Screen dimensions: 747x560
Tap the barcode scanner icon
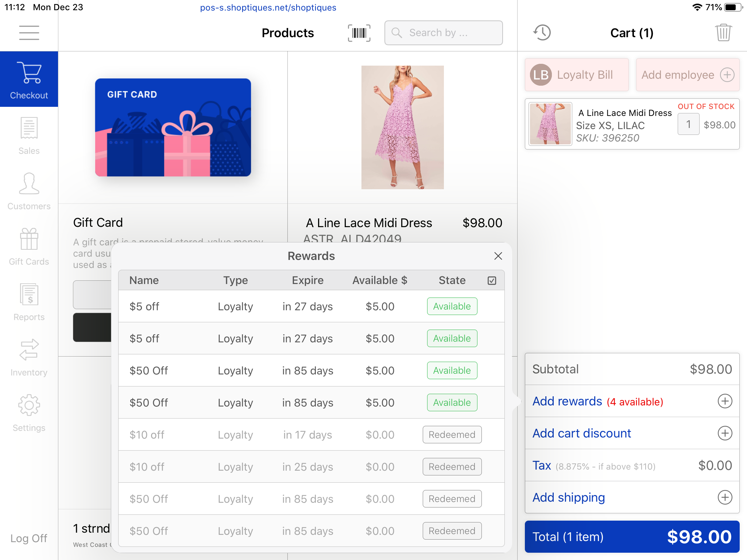click(359, 33)
